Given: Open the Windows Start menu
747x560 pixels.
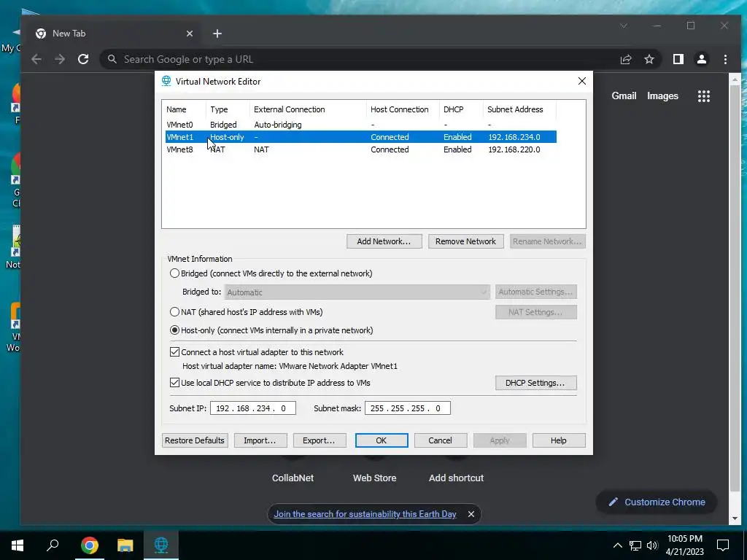Looking at the screenshot, I should click(x=18, y=545).
